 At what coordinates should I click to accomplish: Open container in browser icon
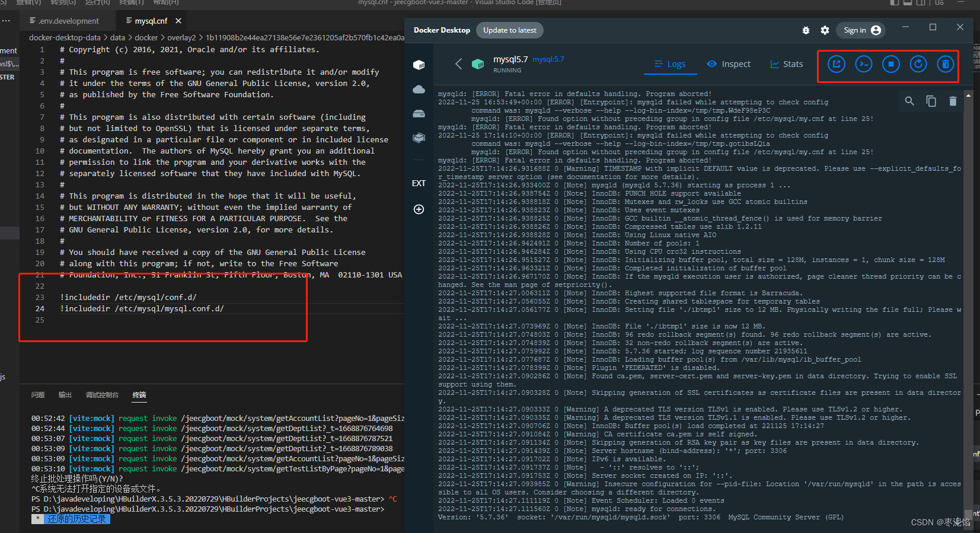coord(837,64)
